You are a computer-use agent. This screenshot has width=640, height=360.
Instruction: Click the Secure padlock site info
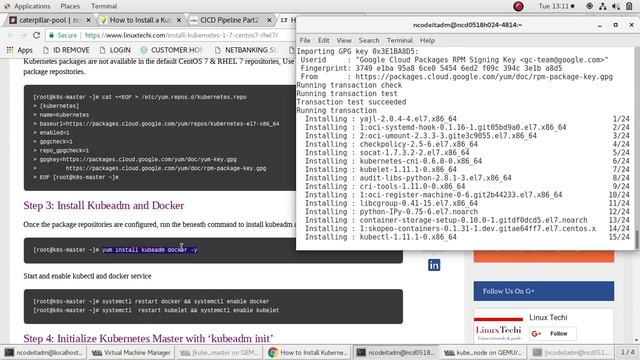(62, 36)
